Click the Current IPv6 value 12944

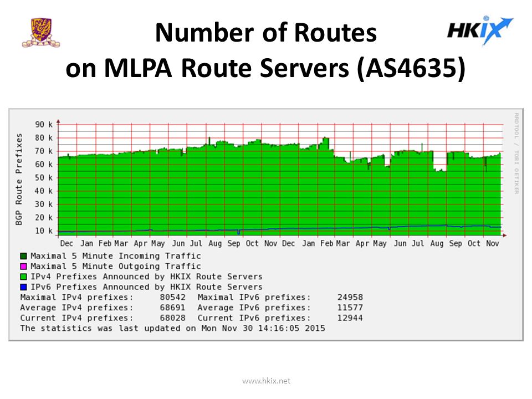tap(350, 318)
